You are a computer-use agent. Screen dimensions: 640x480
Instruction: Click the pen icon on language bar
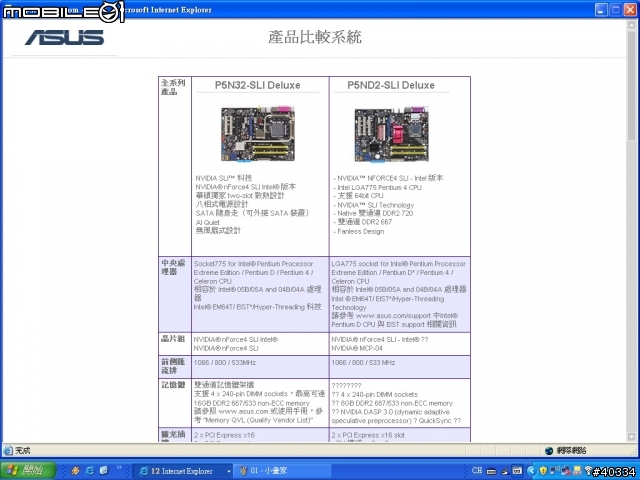point(504,471)
